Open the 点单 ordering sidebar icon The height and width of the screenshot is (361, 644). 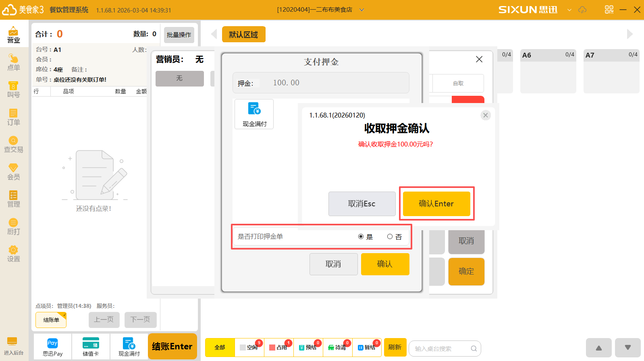[13, 62]
